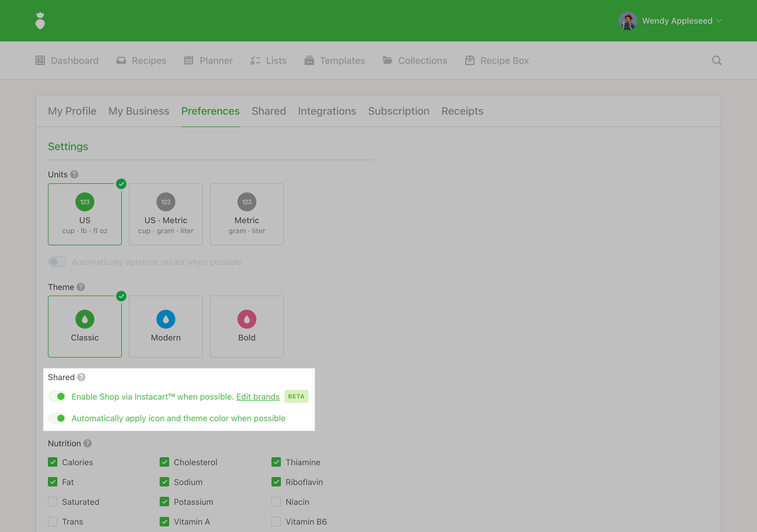757x532 pixels.
Task: Click the question mark next to Shared
Action: coord(81,377)
